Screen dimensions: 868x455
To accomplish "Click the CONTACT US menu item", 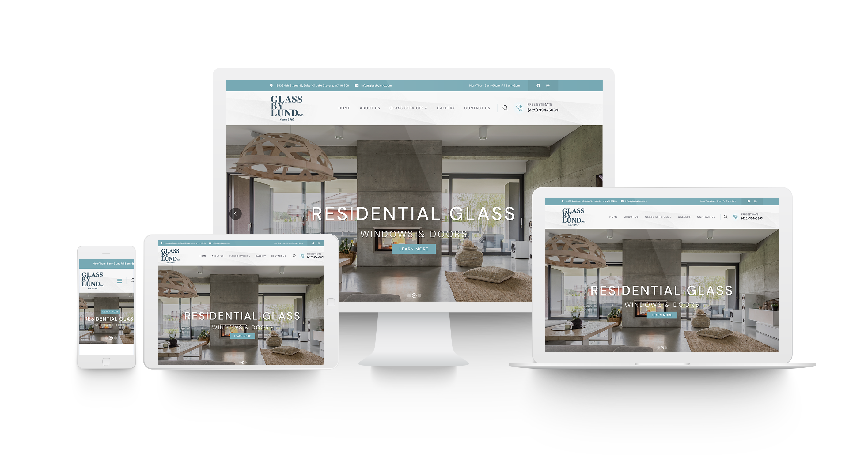I will (476, 107).
